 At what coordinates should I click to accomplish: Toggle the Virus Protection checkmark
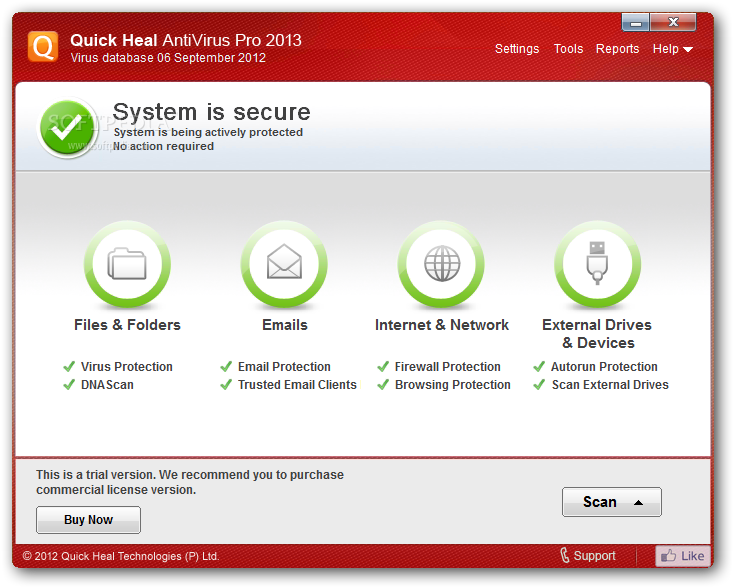click(69, 367)
